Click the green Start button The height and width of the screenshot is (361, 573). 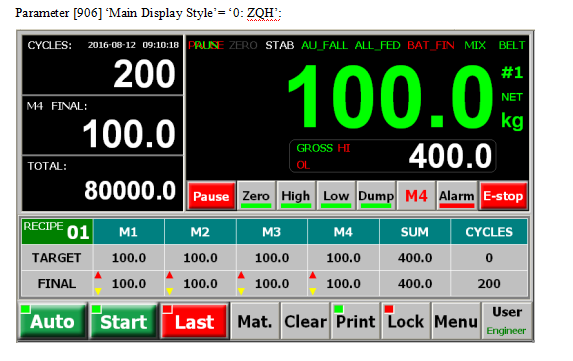coord(124,321)
